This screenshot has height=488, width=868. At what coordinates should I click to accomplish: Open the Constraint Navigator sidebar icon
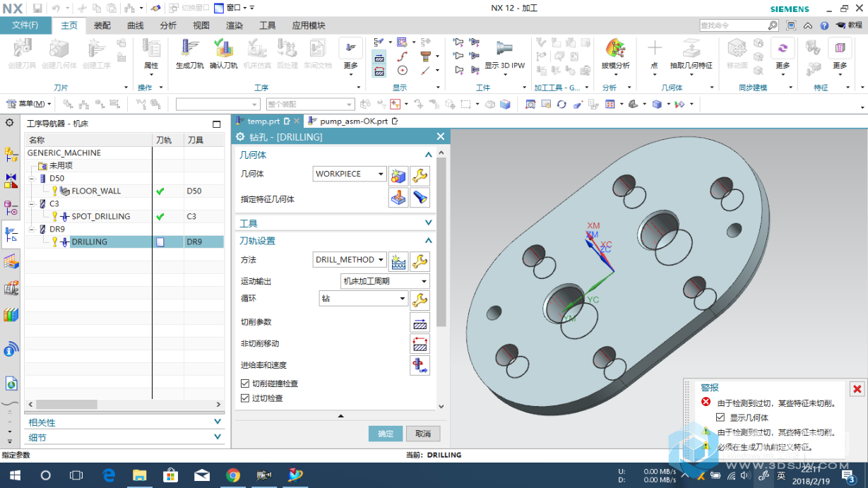click(11, 181)
